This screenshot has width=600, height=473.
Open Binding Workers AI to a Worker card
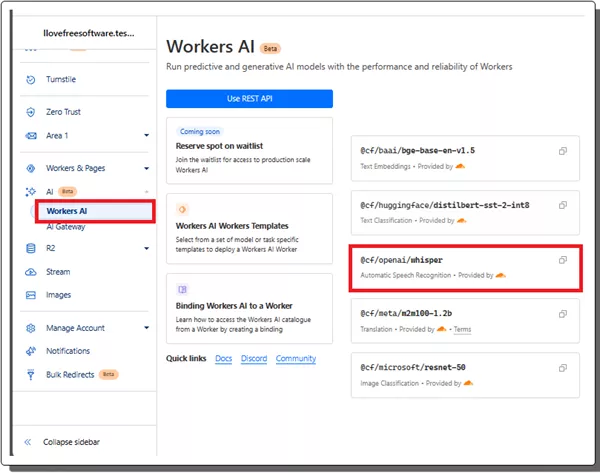click(x=249, y=309)
